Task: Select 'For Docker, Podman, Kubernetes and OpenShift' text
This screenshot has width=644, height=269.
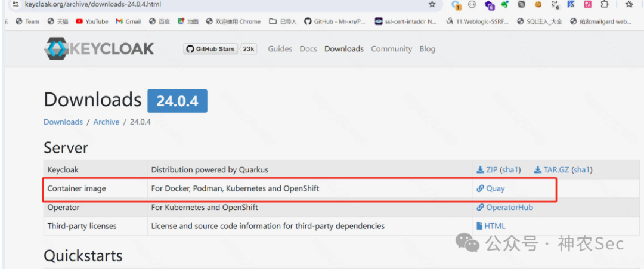Action: tap(235, 188)
